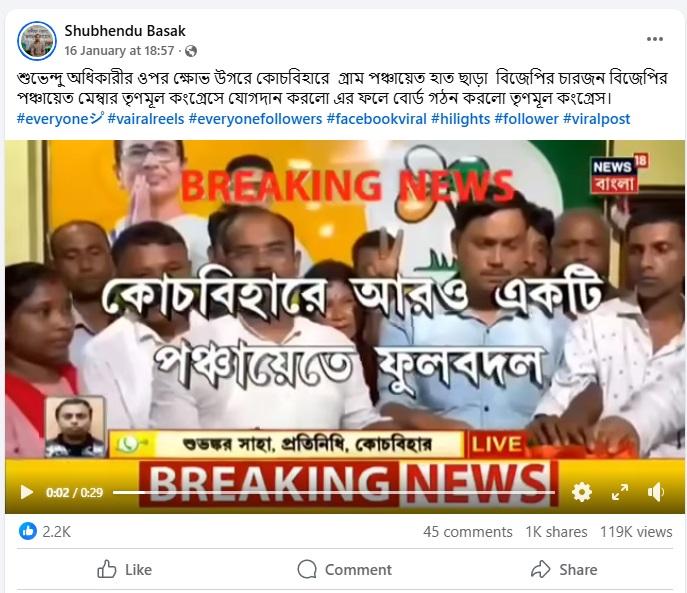Open the 45 comments list
The height and width of the screenshot is (593, 687).
467,532
